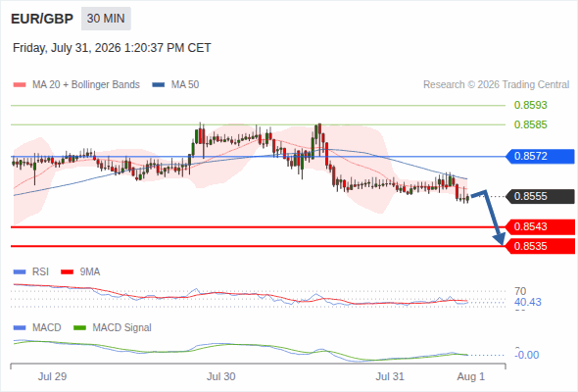Click the Jul 31 date axis label

coord(390,376)
